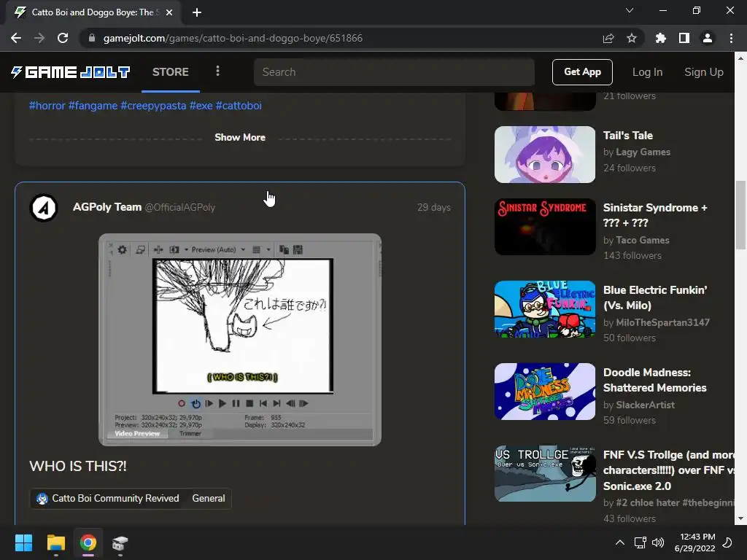The height and width of the screenshot is (560, 747).
Task: Click Chrome icon in taskbar
Action: 88,542
